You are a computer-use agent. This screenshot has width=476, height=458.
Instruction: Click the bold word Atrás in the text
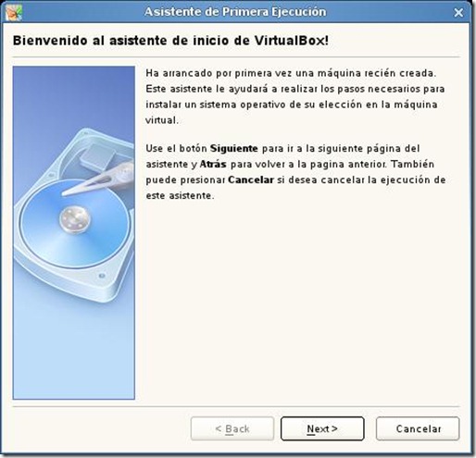click(213, 164)
